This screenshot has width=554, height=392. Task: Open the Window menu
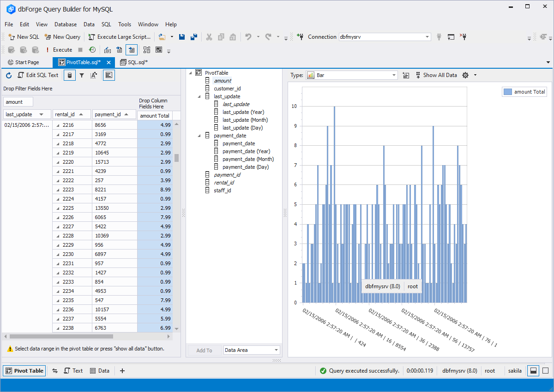pos(148,24)
